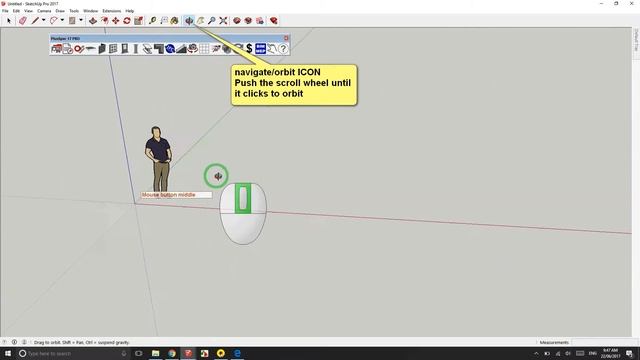Click the Orbit tool icon
640x360 pixels.
(189, 20)
